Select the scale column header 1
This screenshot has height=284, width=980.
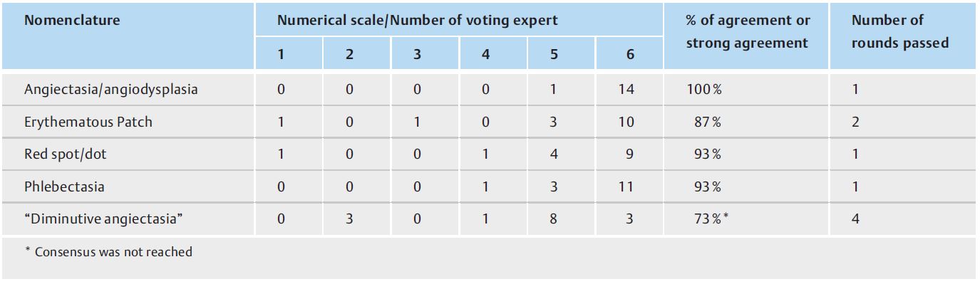[x=282, y=54]
